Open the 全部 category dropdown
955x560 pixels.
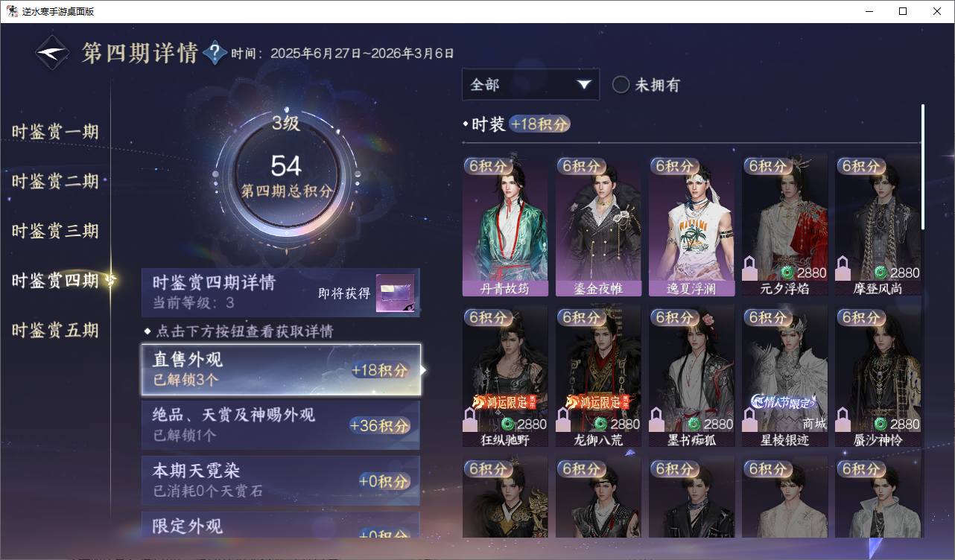click(x=530, y=85)
